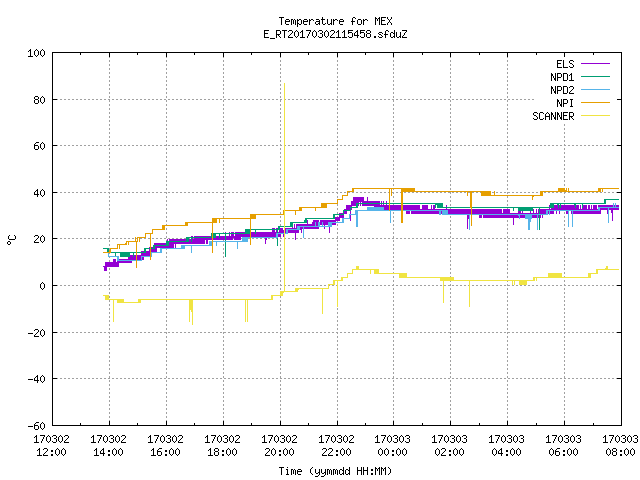Image resolution: width=640 pixels, height=480 pixels.
Task: Select the NPI legend label
Action: tap(565, 103)
